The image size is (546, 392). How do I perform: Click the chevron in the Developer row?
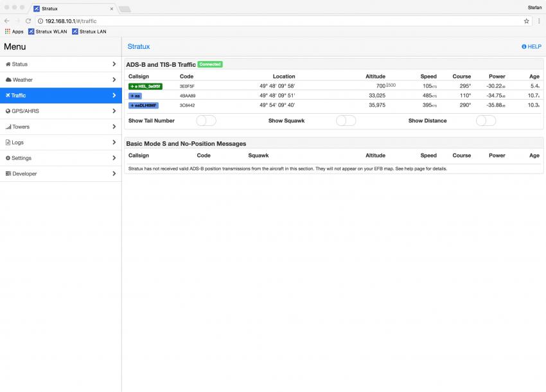tap(114, 174)
